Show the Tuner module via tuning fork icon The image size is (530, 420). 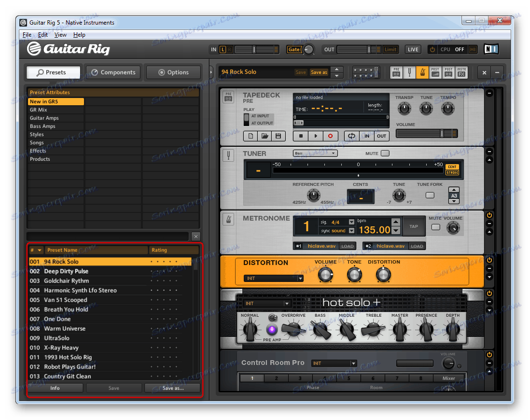pyautogui.click(x=409, y=72)
